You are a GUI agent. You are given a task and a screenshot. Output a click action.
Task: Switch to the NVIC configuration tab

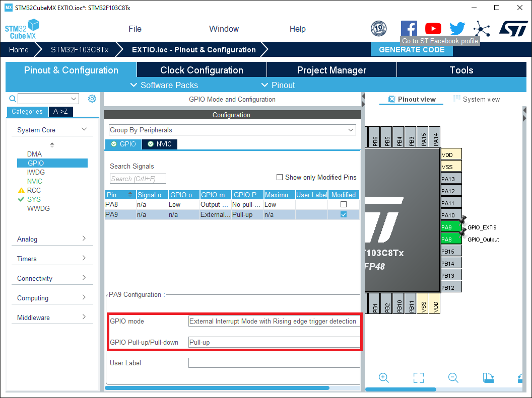click(x=160, y=144)
